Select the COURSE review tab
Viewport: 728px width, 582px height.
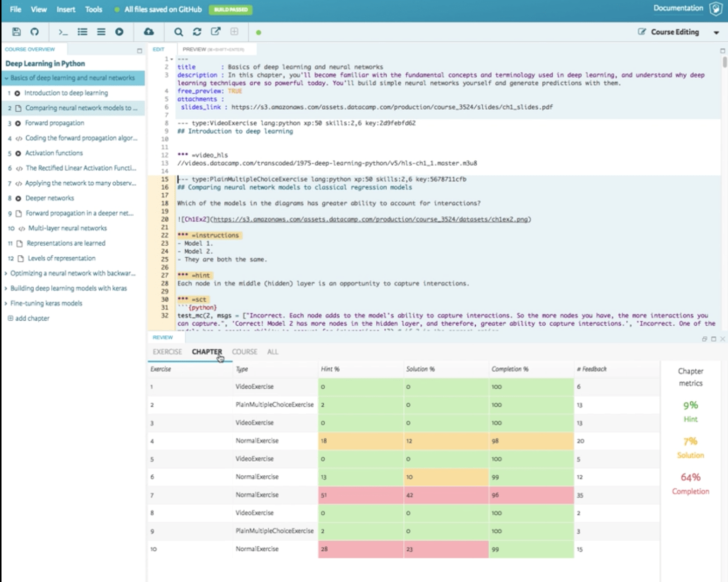coord(245,352)
